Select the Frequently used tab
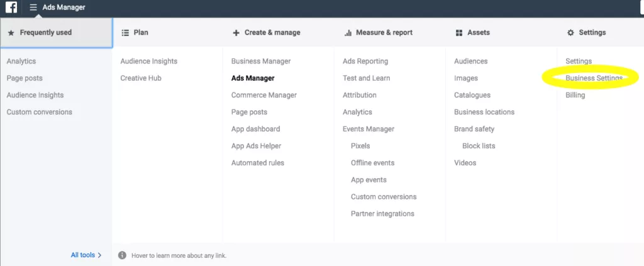Screen dimensions: 644x266 pos(56,33)
